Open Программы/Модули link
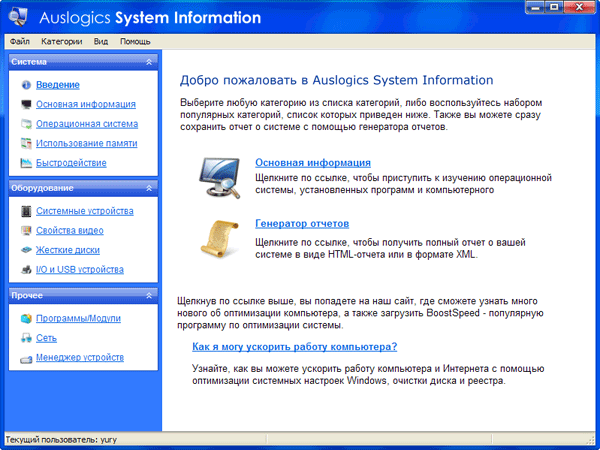Viewport: 600px width, 450px height. pos(78,318)
